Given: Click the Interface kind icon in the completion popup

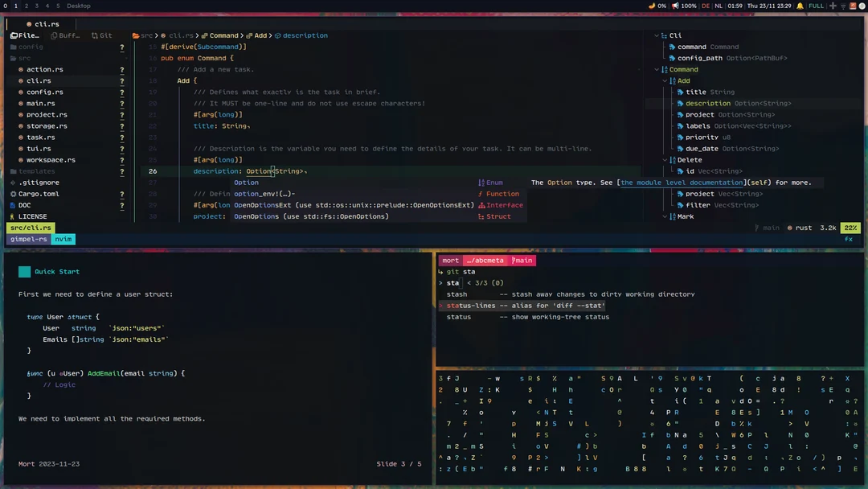Looking at the screenshot, I should coord(481,205).
